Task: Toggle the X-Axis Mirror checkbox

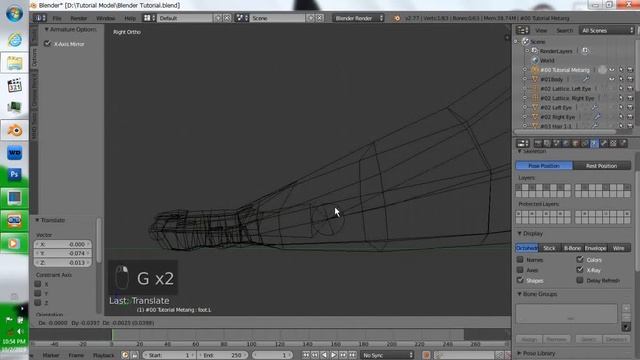Action: tap(47, 44)
